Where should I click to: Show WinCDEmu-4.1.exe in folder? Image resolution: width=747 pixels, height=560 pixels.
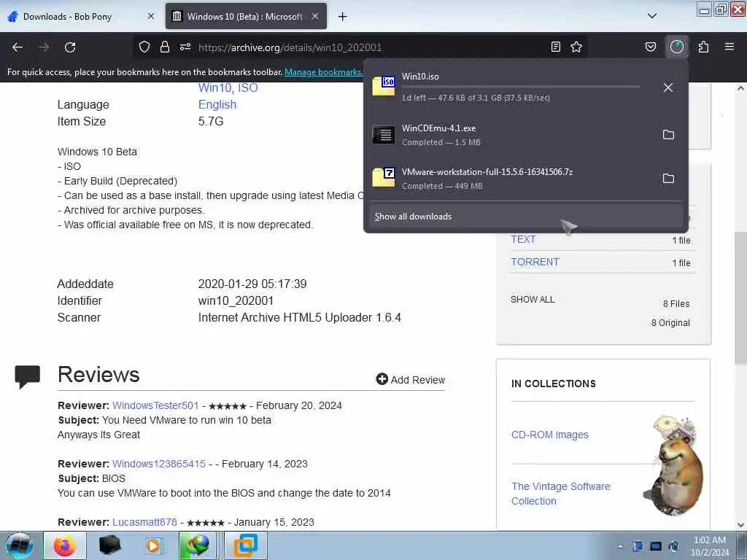click(668, 135)
